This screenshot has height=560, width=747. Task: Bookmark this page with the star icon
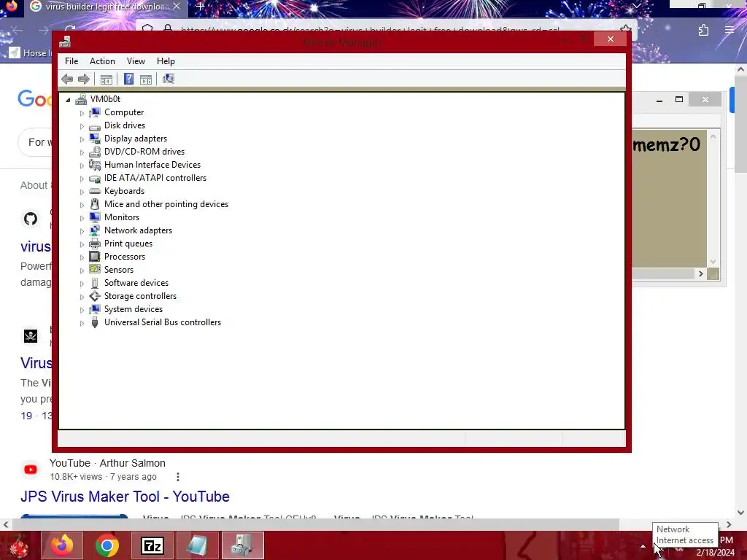[625, 30]
